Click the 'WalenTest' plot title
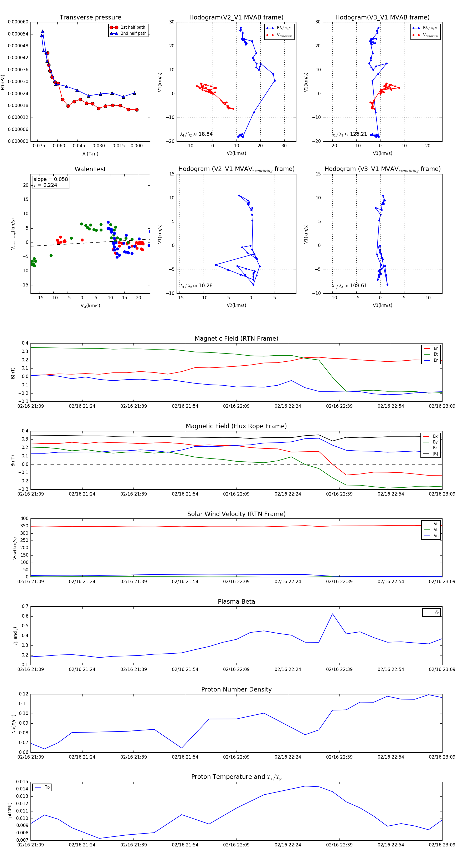Screen dimensions: 473x868 coord(90,169)
